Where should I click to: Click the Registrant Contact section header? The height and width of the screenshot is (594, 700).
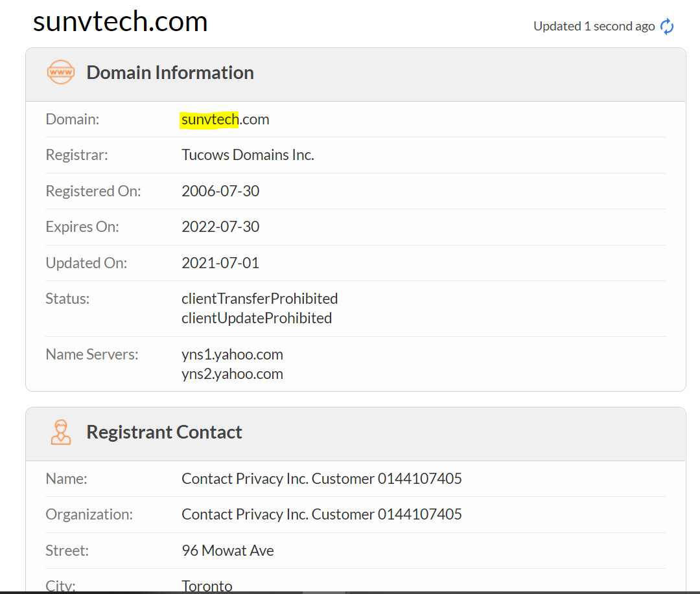pos(164,431)
